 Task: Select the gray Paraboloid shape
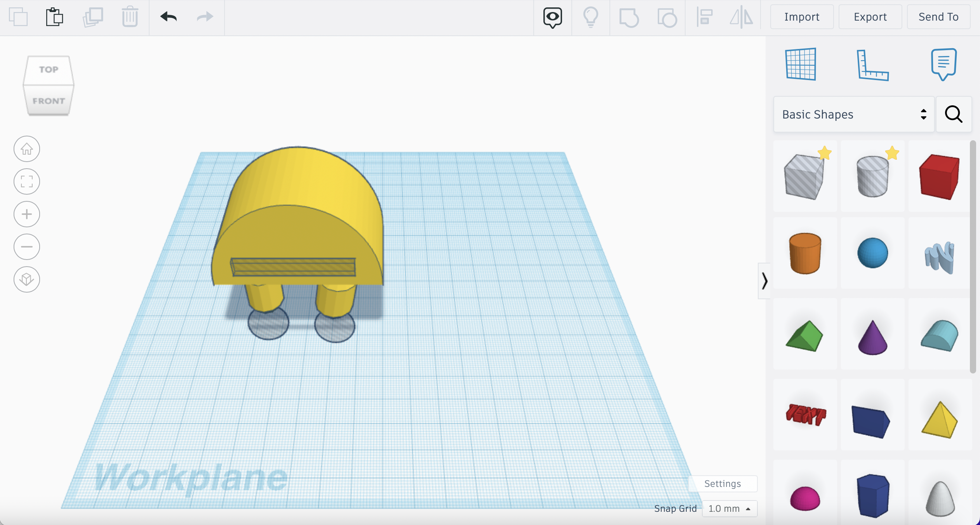pos(940,498)
